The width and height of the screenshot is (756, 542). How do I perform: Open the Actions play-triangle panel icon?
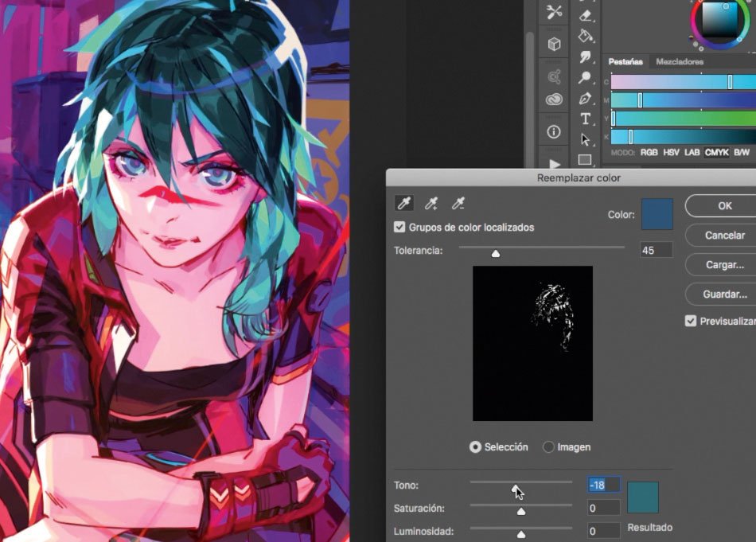[555, 164]
